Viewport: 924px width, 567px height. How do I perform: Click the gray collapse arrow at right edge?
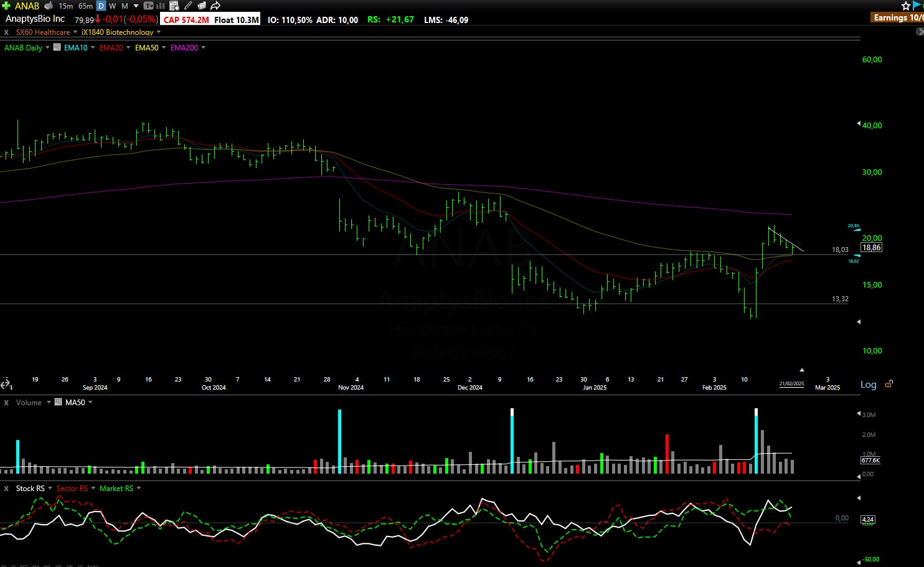click(x=920, y=31)
